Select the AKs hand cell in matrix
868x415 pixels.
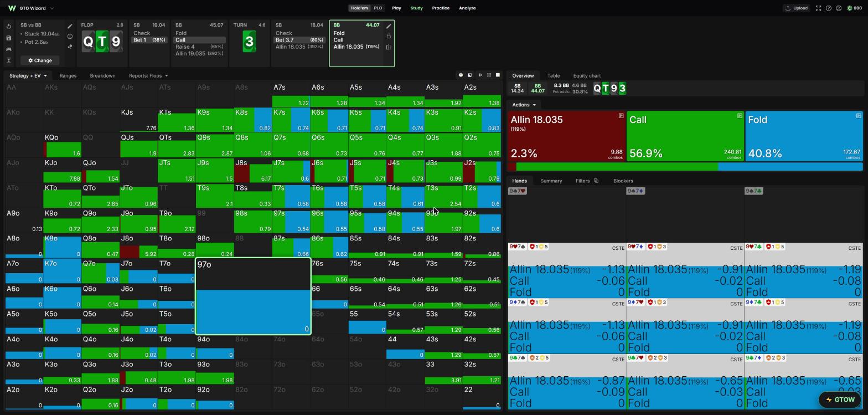point(62,95)
